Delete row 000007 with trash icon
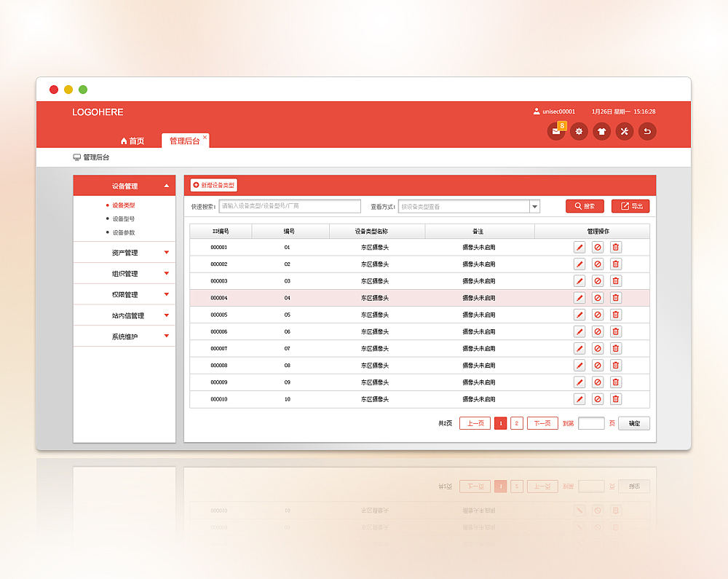This screenshot has width=728, height=579. pyautogui.click(x=616, y=348)
